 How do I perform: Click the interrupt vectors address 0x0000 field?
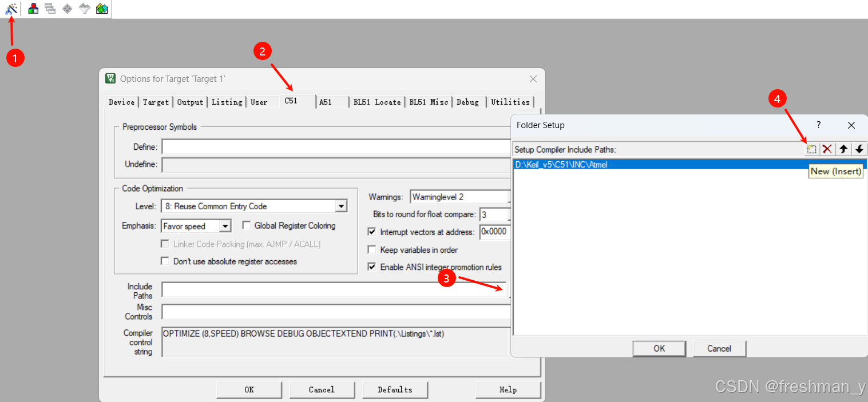coord(494,232)
